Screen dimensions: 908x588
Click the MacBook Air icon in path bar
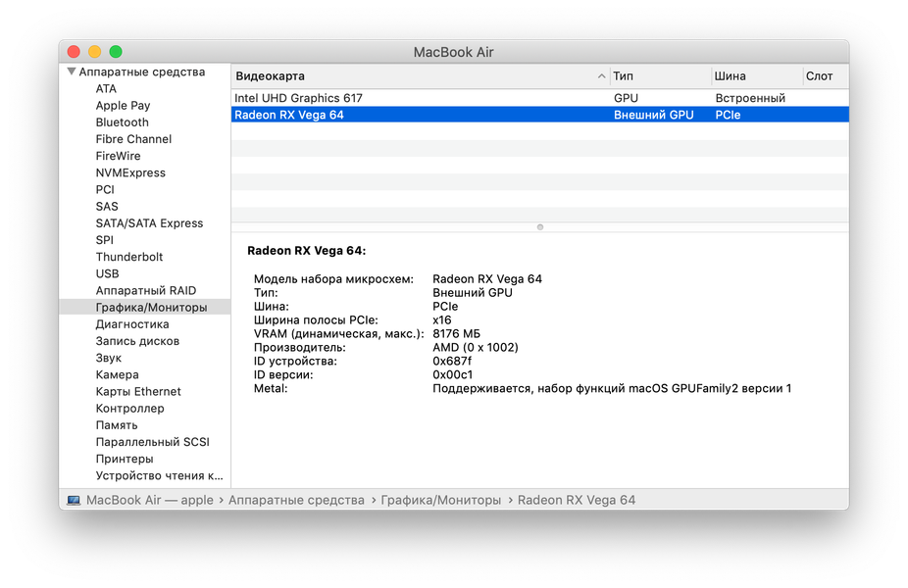[x=74, y=500]
